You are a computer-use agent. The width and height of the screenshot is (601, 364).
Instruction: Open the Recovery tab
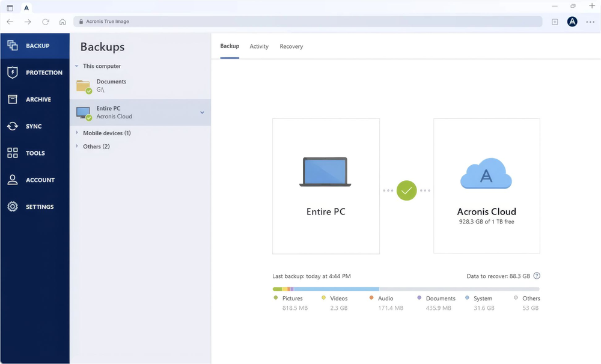coord(291,46)
